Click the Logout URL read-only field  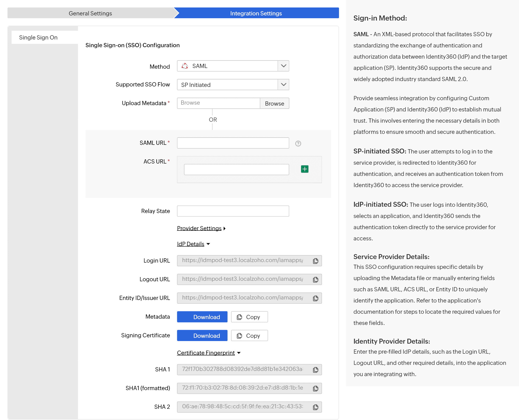click(249, 279)
